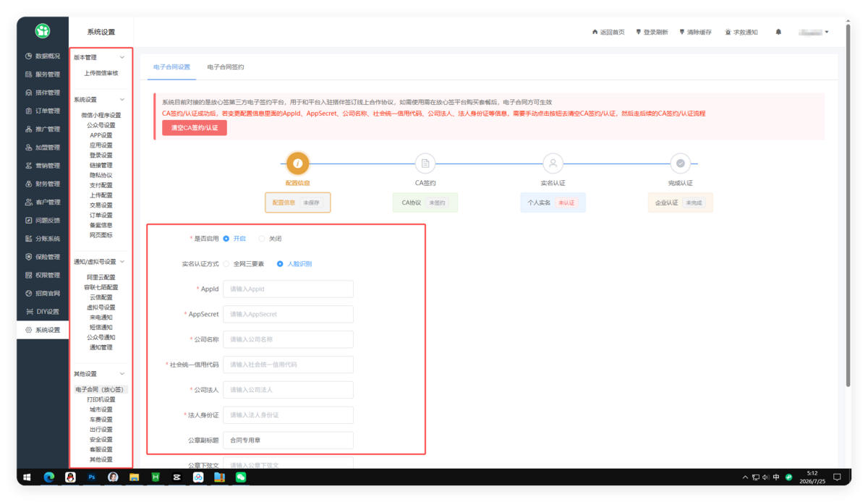The height and width of the screenshot is (502, 868).
Task: Click the CA协议 未签约 status tag
Action: pyautogui.click(x=425, y=203)
